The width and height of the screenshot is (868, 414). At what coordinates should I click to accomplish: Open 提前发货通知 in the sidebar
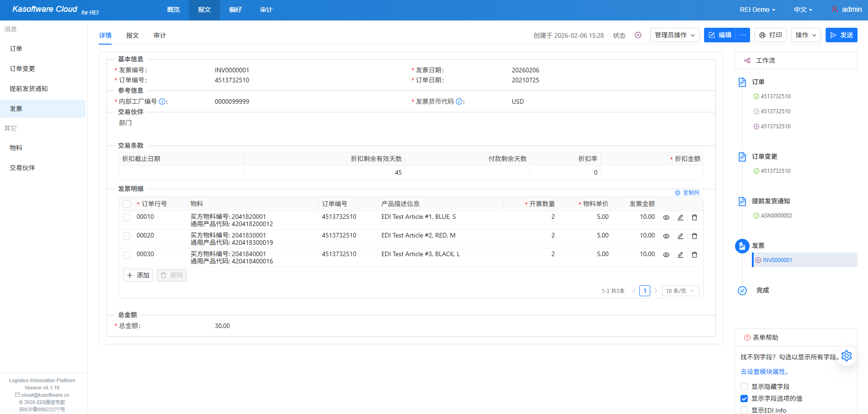pos(29,89)
